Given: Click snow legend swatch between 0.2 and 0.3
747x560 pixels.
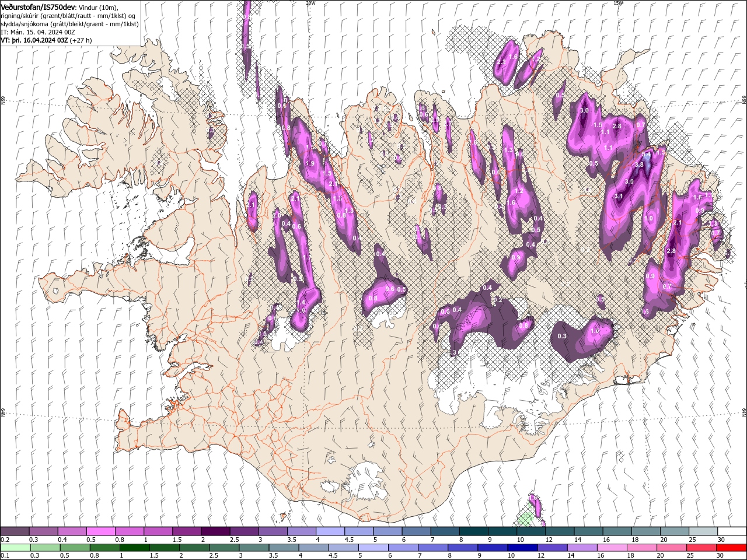Looking at the screenshot, I should click(x=15, y=531).
